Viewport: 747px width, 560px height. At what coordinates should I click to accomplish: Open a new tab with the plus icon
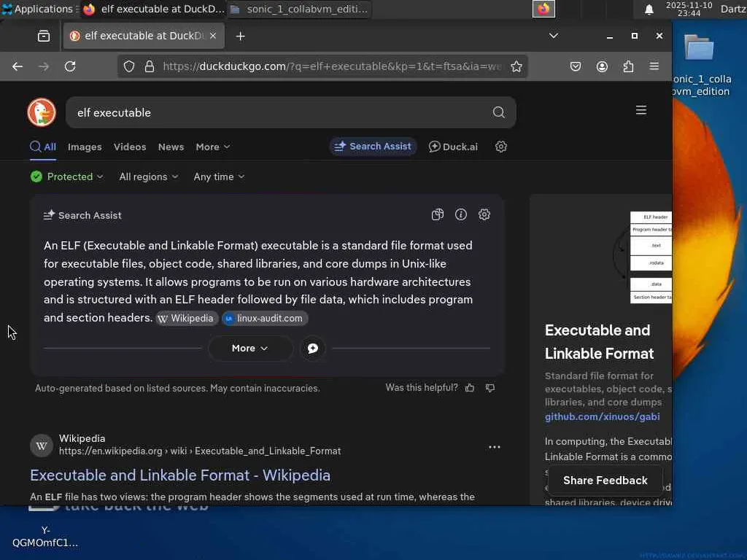241,36
